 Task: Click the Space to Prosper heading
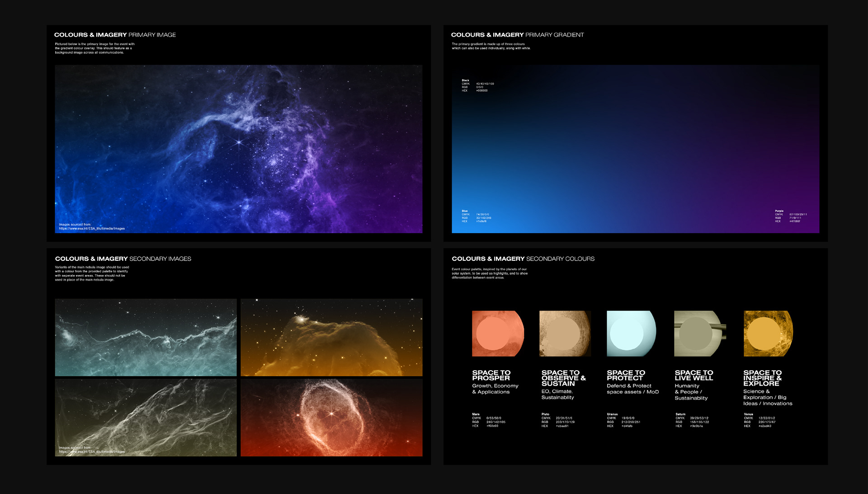coord(491,375)
